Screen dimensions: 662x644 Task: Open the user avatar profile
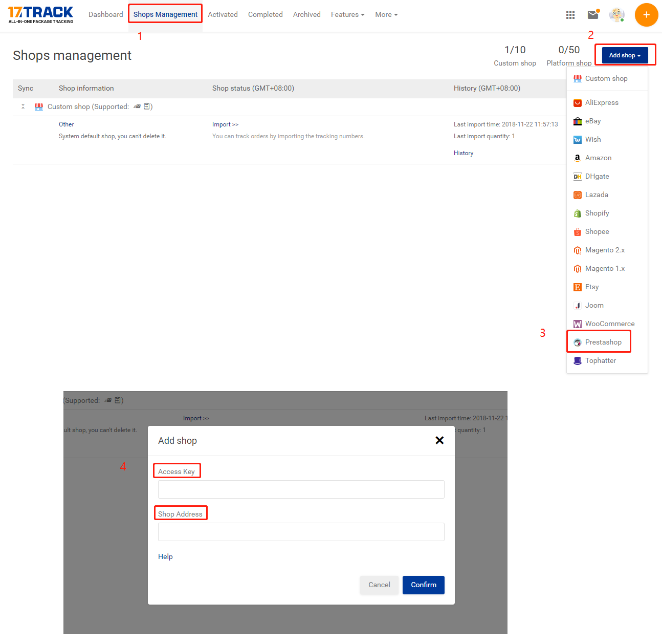tap(617, 14)
